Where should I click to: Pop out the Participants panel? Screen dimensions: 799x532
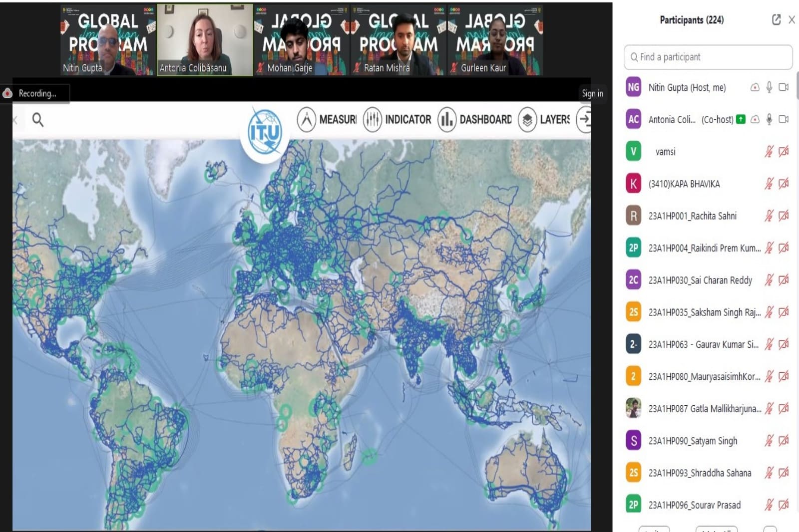click(x=776, y=20)
